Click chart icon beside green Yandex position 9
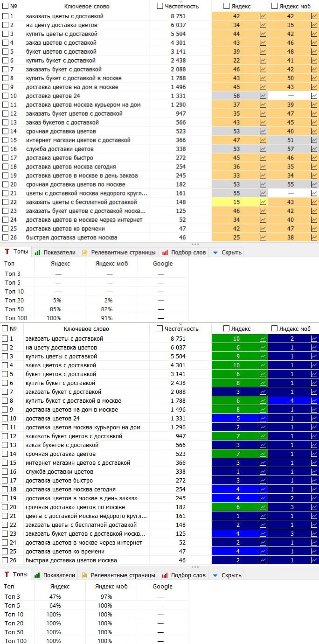The width and height of the screenshot is (319, 644). 263,357
